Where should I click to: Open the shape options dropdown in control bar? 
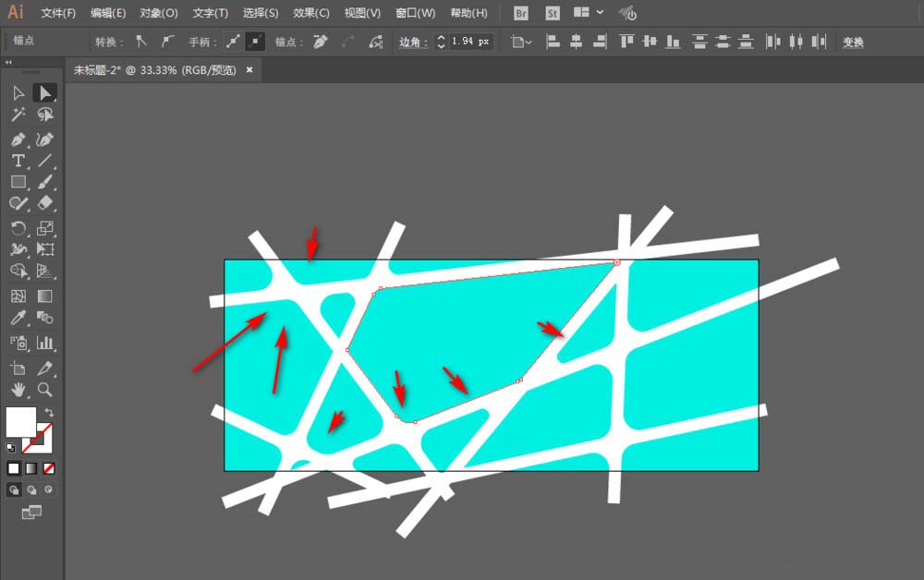(521, 42)
